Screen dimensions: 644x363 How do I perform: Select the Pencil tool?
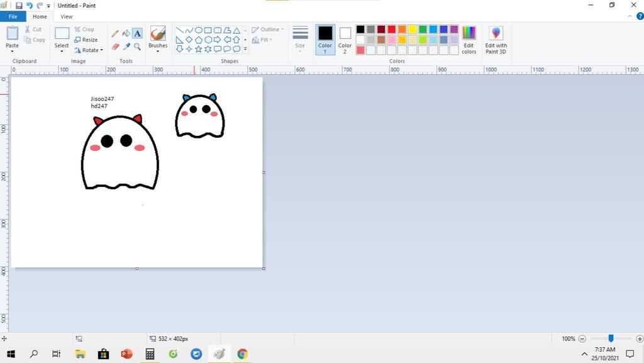(115, 32)
